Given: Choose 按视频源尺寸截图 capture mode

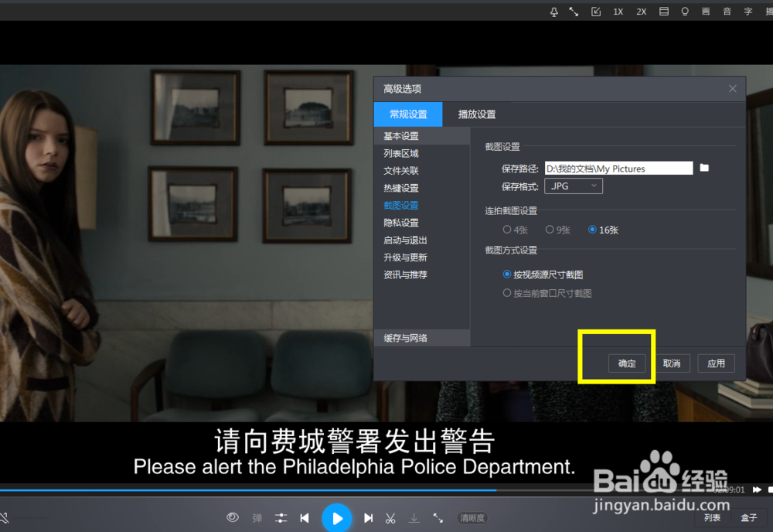Looking at the screenshot, I should tap(543, 275).
